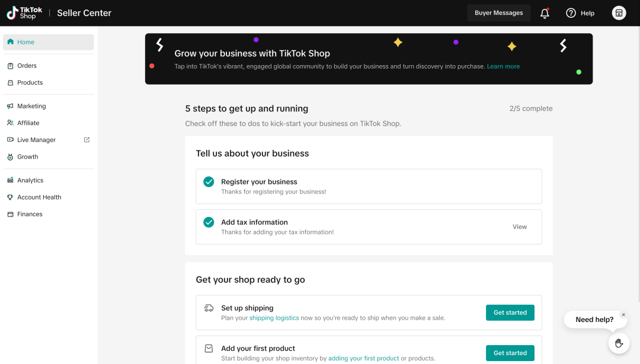
Task: Click Get started for Set up shipping
Action: [x=510, y=313]
